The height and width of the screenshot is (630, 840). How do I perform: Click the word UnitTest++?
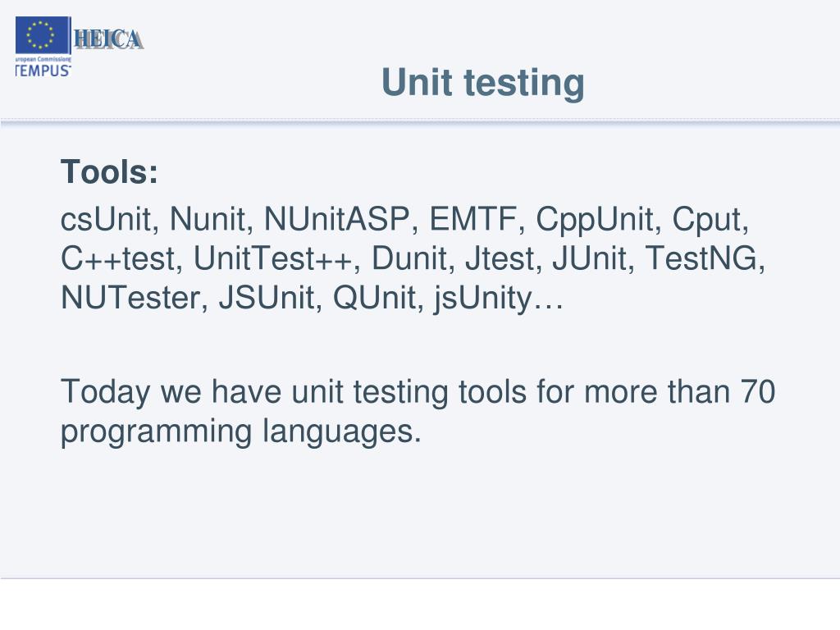272,258
